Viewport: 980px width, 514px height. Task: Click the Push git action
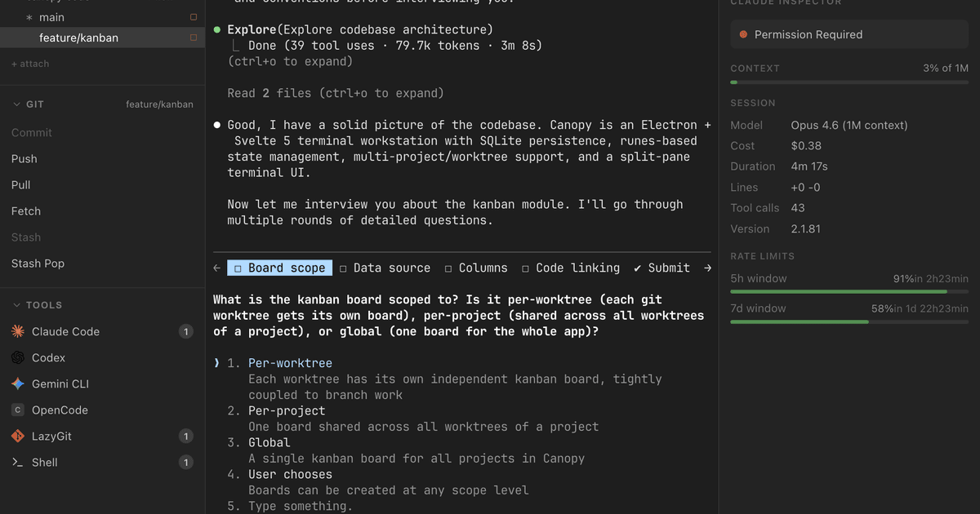24,159
